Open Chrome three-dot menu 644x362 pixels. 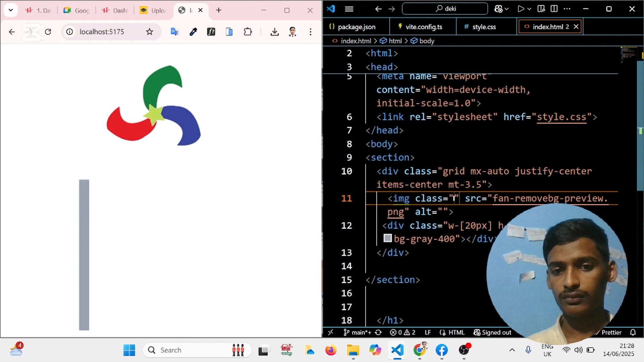pos(311,32)
